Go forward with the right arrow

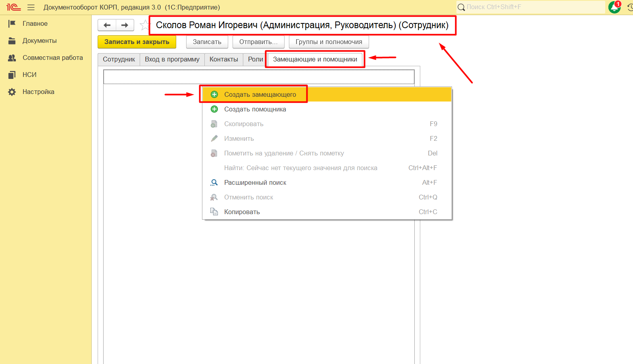[x=125, y=25]
